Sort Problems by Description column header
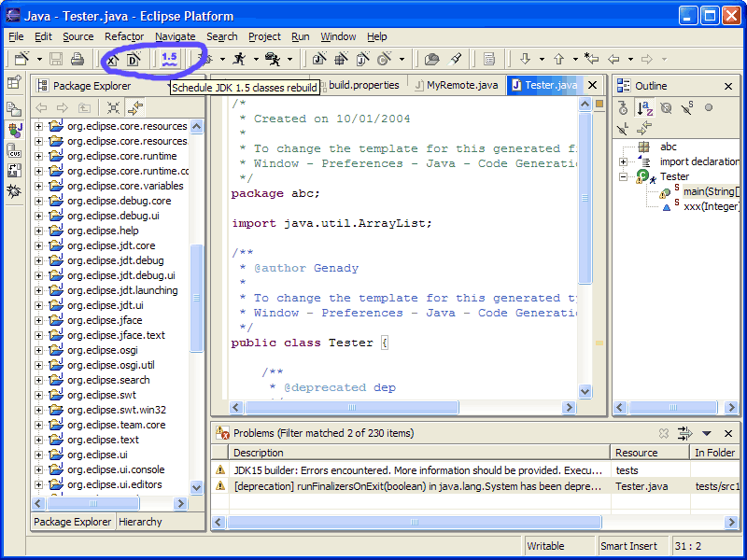 [418, 453]
